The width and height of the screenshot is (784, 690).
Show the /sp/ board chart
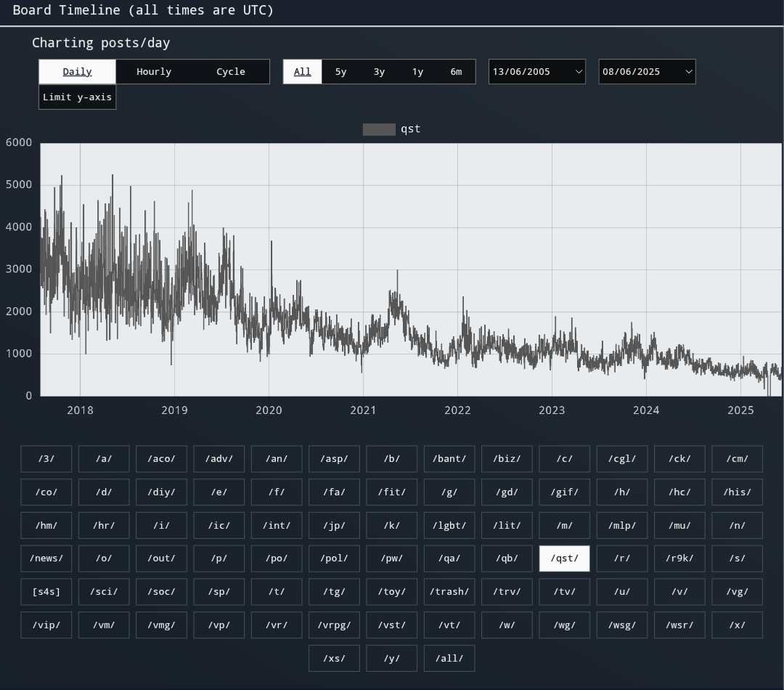(219, 592)
